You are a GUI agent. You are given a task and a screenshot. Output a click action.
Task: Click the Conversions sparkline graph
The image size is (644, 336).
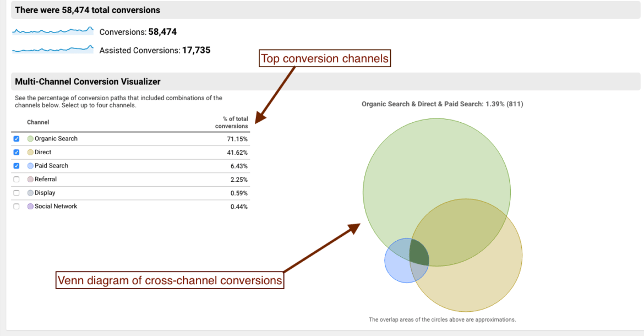click(53, 31)
